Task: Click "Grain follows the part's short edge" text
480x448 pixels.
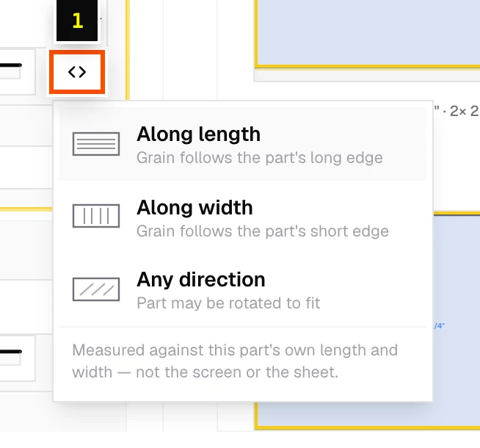Action: pos(263,231)
